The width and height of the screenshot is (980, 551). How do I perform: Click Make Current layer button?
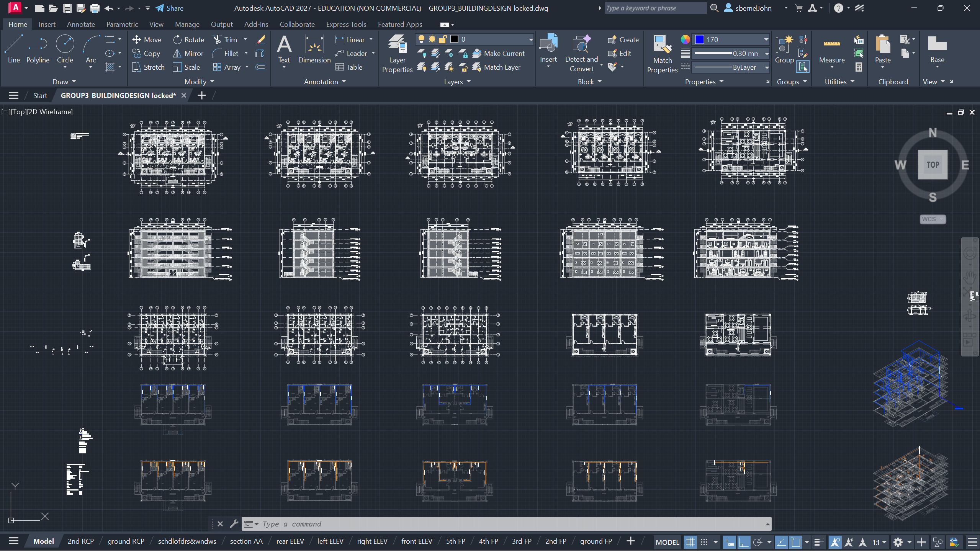point(499,54)
